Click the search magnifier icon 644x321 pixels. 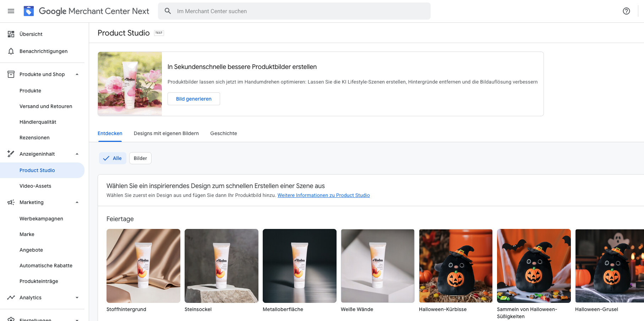[168, 11]
